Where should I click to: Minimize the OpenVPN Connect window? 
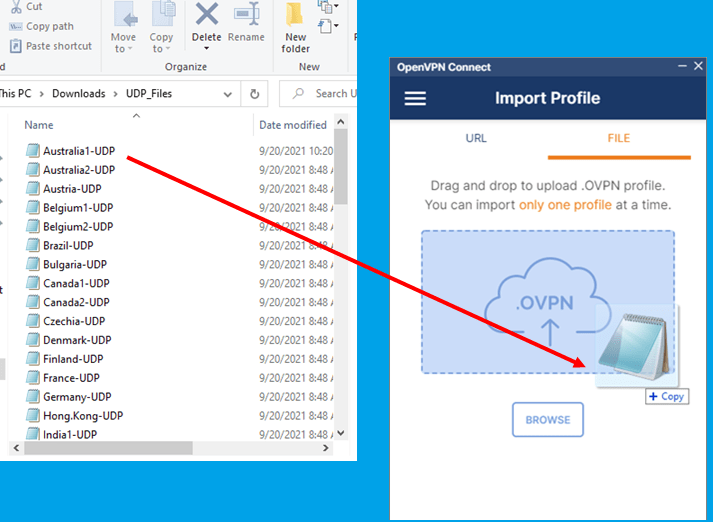[682, 66]
